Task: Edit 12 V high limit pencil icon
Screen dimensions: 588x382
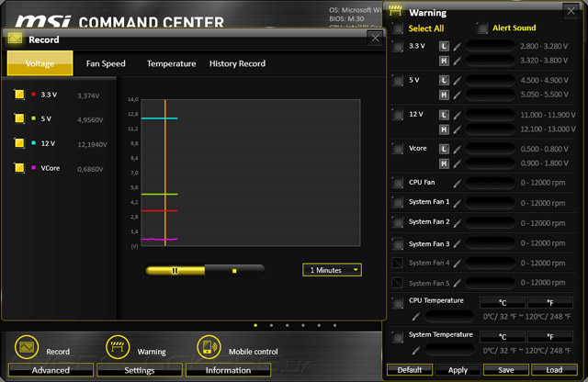Action: (458, 129)
